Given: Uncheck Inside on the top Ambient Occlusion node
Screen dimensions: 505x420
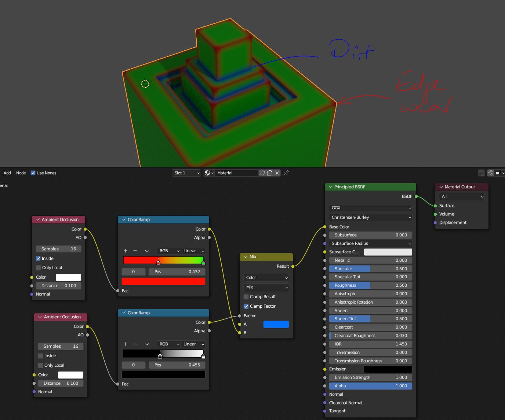Looking at the screenshot, I should point(39,258).
